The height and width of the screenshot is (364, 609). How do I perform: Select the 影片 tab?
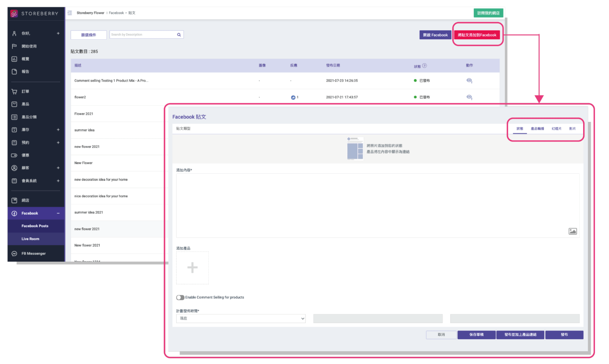(x=572, y=129)
